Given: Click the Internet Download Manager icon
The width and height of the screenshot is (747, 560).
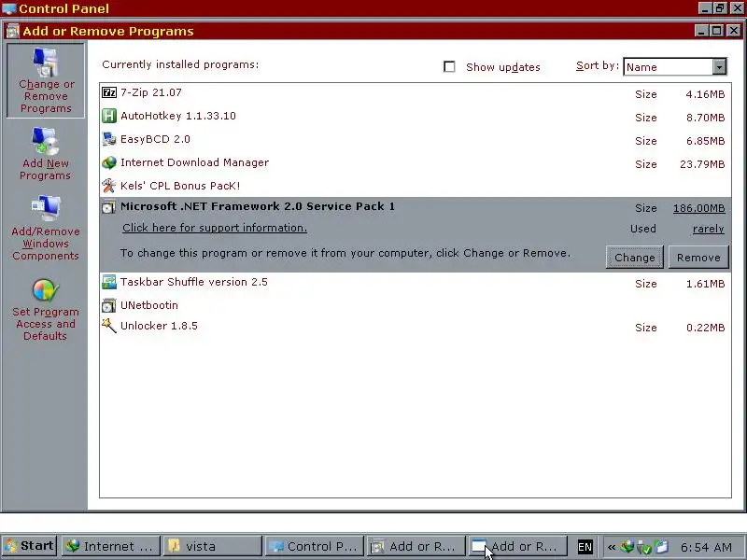Looking at the screenshot, I should pyautogui.click(x=109, y=162).
